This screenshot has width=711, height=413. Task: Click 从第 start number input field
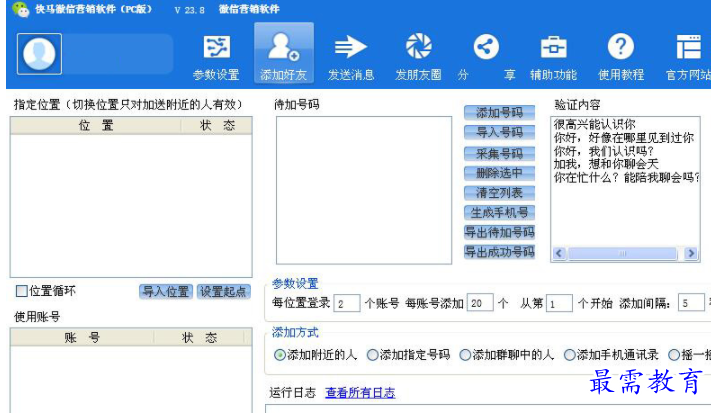pyautogui.click(x=559, y=303)
